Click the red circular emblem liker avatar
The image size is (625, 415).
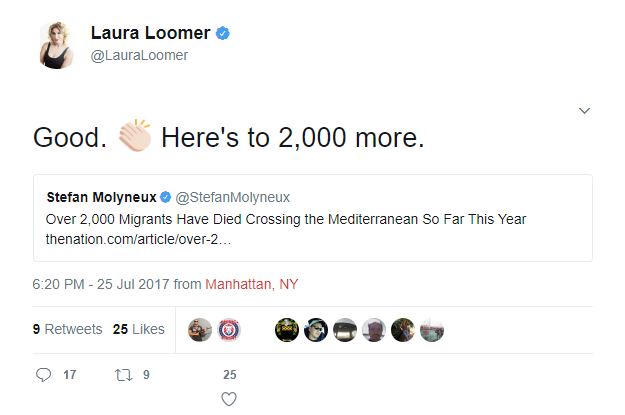[x=228, y=329]
